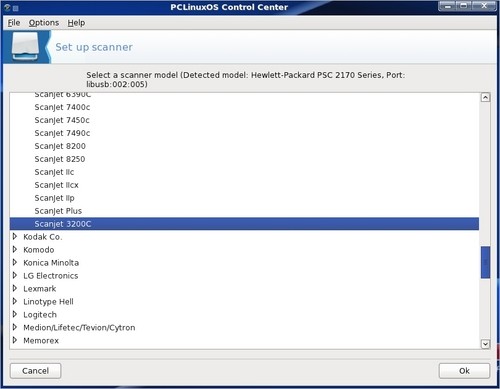Click the highlighted Scanjet 3200C row
Viewport: 500px width, 389px height.
tap(244, 224)
